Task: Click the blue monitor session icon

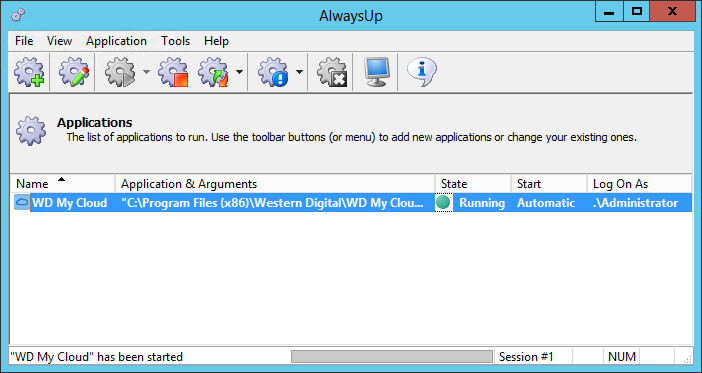Action: (376, 72)
